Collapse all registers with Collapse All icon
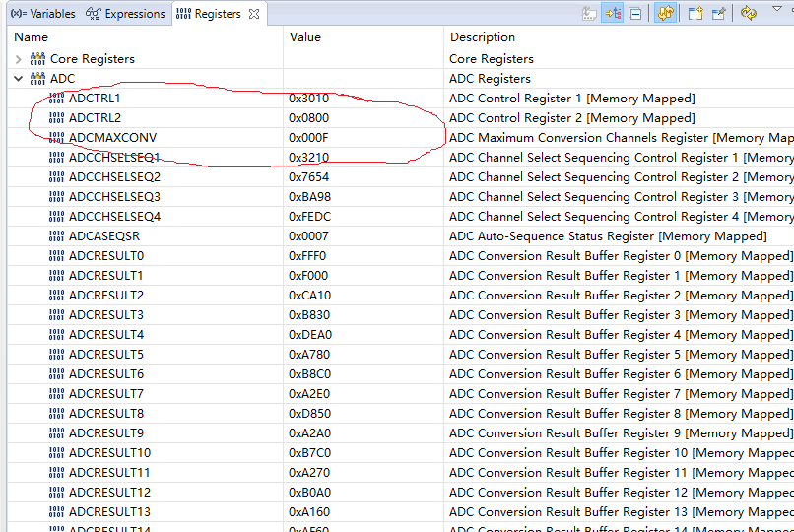Screen dimensions: 794x532 click(x=635, y=13)
